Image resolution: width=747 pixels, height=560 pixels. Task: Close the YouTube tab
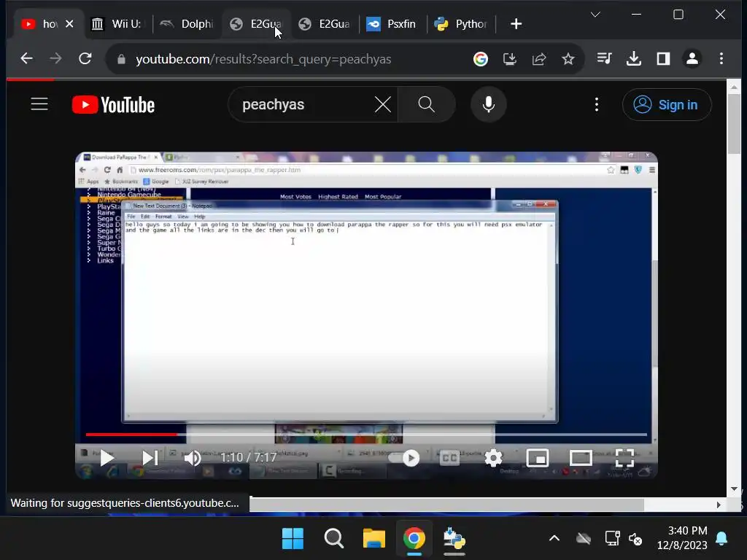pos(69,24)
